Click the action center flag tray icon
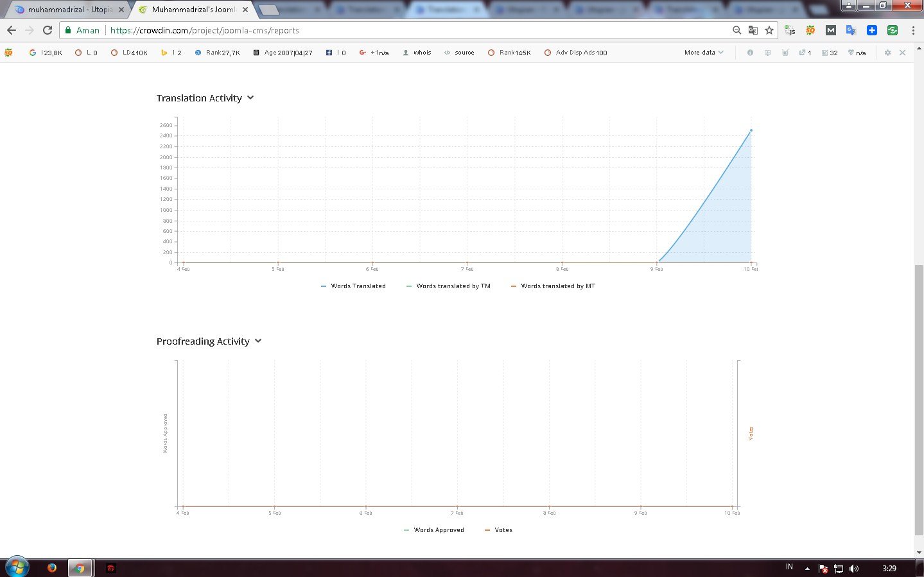Image resolution: width=924 pixels, height=577 pixels. point(823,569)
